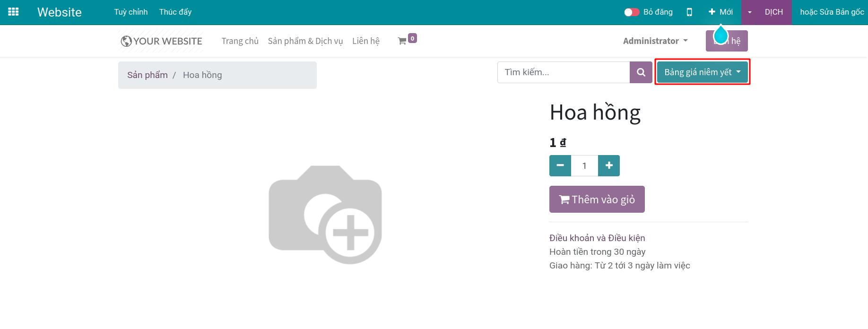Decrease quantity with the minus button
Viewport: 868px width, 329px height.
[560, 165]
